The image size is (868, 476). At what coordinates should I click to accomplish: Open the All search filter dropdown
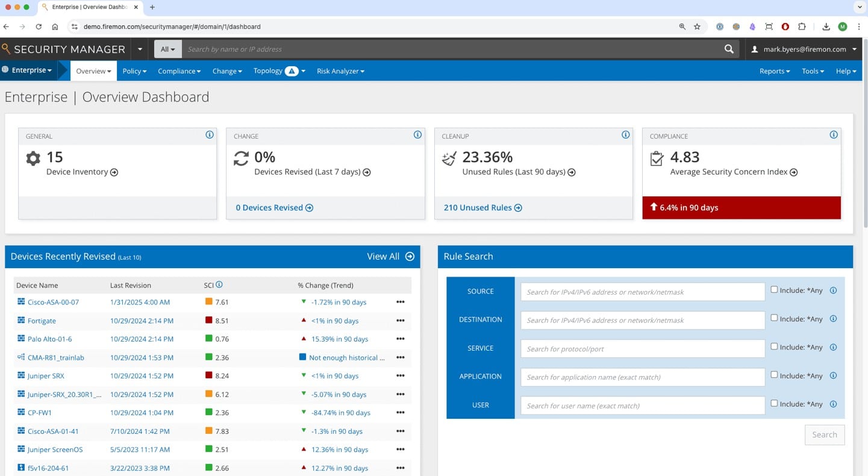tap(167, 49)
